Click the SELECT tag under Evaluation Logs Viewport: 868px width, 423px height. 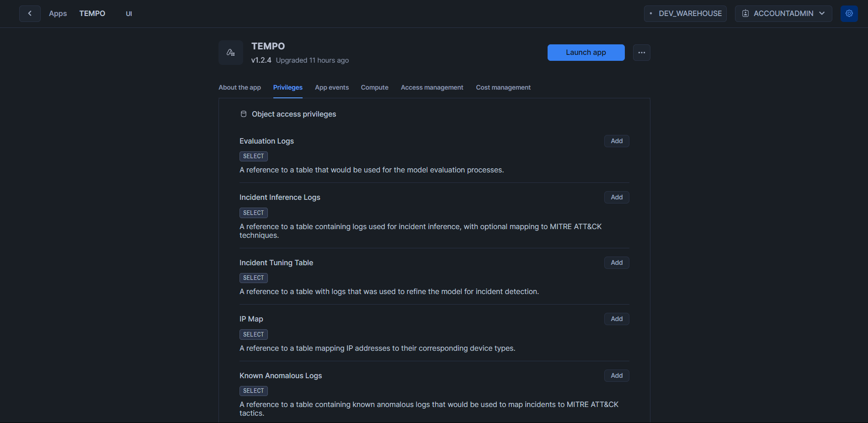tap(254, 156)
